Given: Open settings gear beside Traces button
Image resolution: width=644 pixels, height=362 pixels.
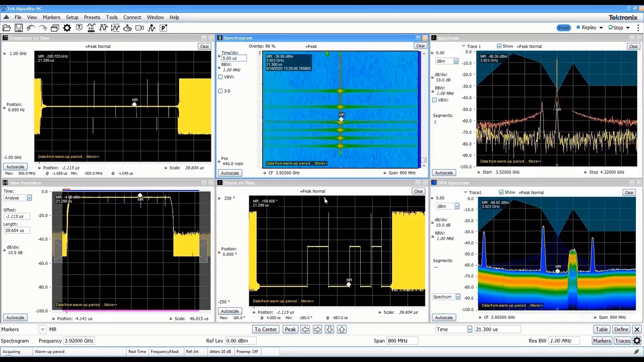Looking at the screenshot, I should 637,341.
